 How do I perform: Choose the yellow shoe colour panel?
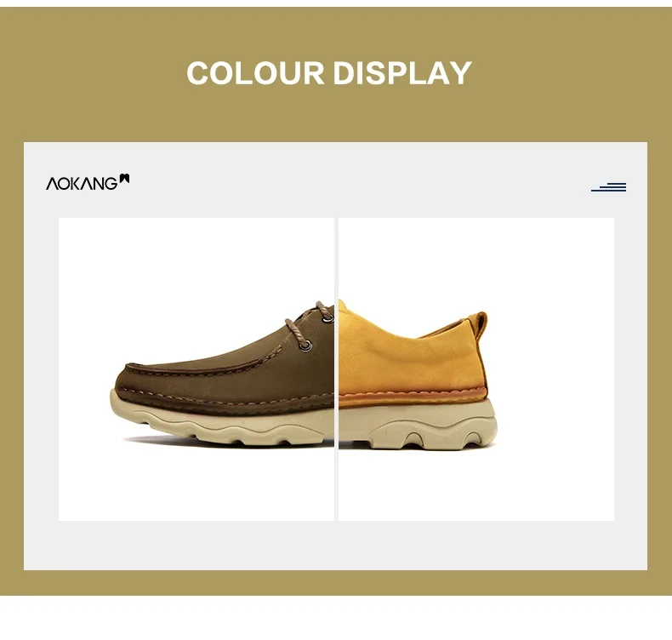476,369
